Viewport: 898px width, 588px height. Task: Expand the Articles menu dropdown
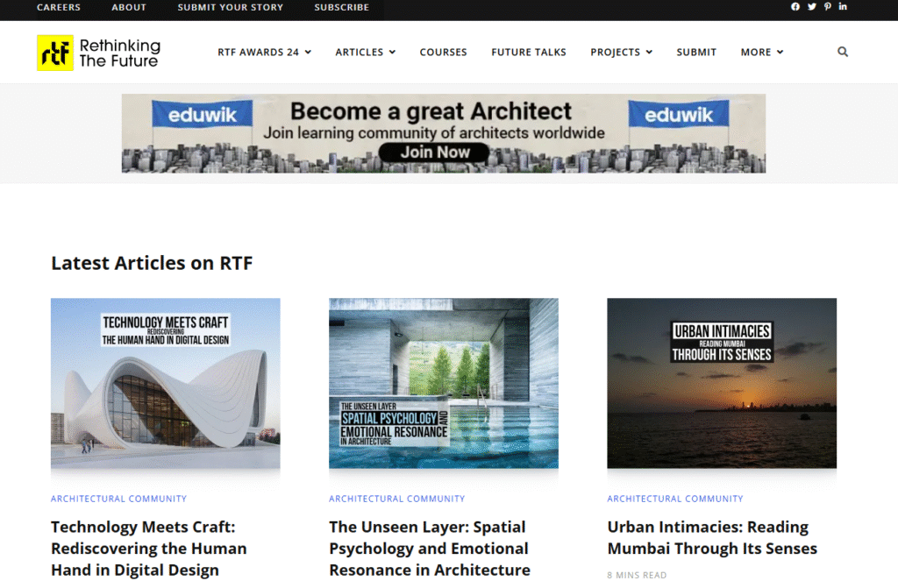(x=365, y=53)
